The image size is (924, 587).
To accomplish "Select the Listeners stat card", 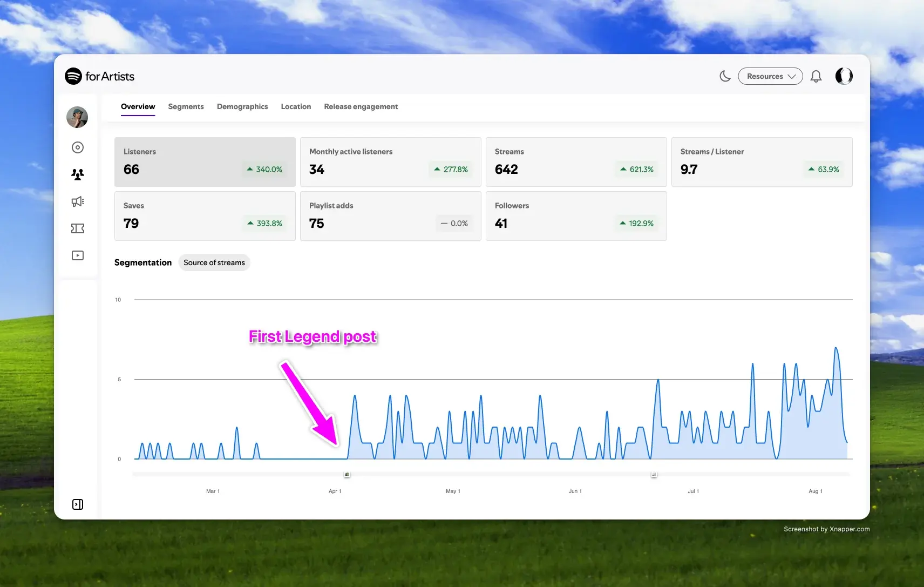I will (x=205, y=162).
